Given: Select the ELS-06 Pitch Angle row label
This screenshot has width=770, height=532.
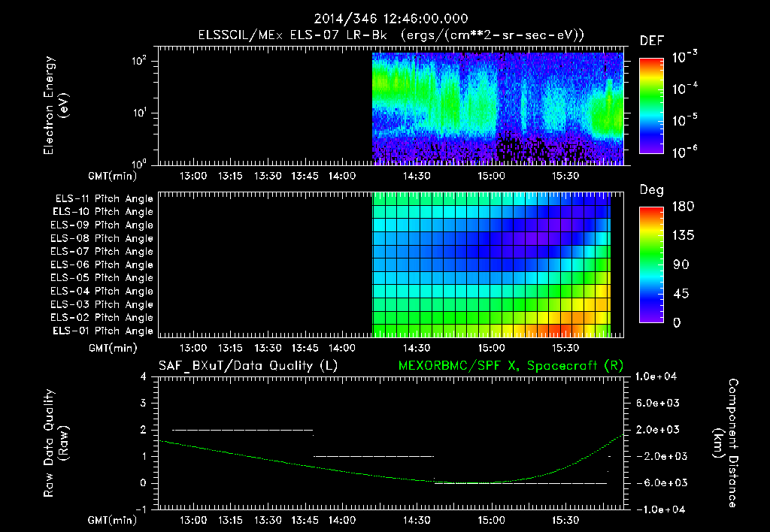Looking at the screenshot, I should 102,264.
